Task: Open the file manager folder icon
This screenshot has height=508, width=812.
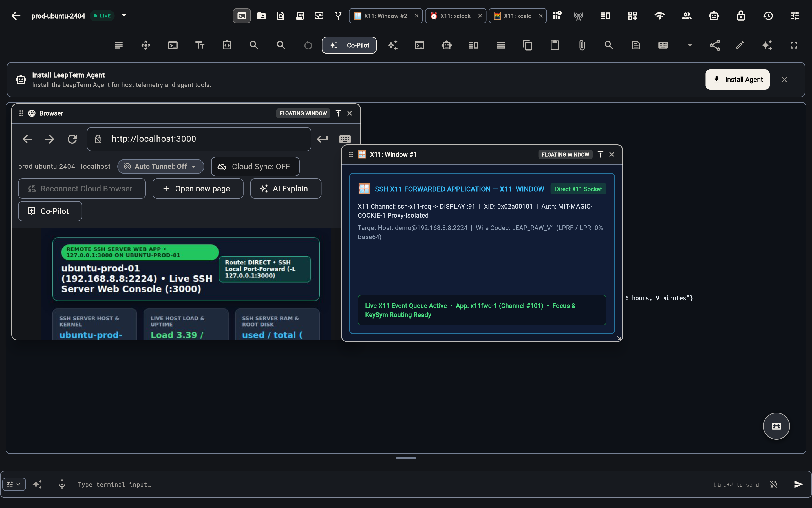Action: [261, 16]
